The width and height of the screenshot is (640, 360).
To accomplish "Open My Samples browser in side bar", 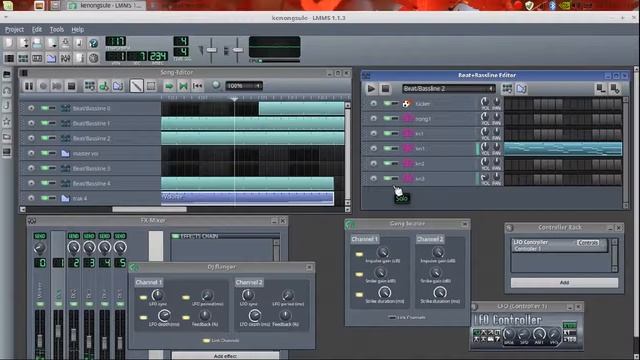I will coord(7,106).
